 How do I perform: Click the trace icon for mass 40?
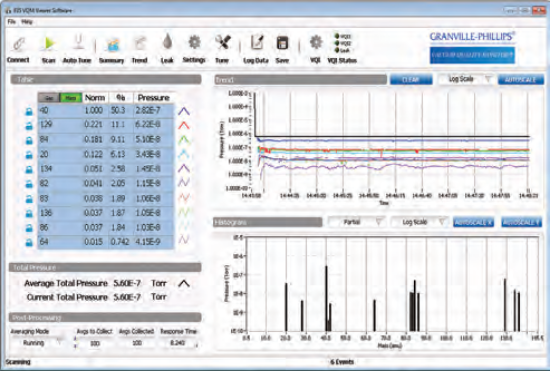click(x=184, y=111)
